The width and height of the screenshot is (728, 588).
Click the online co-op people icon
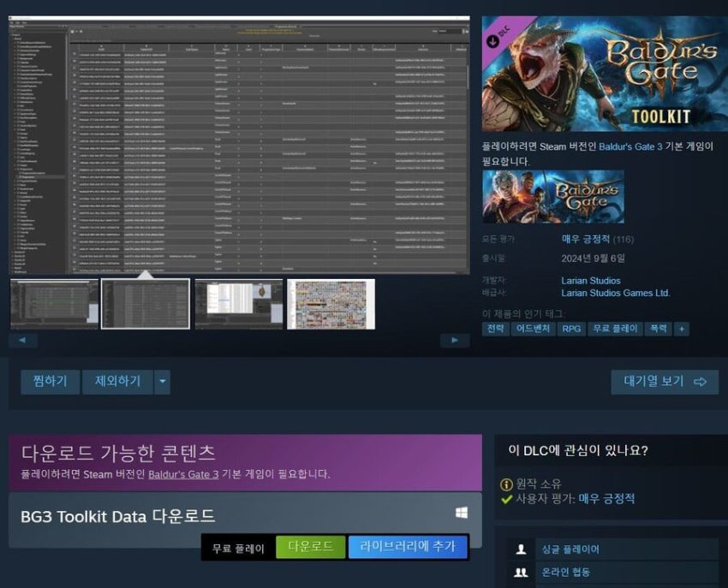[x=521, y=573]
